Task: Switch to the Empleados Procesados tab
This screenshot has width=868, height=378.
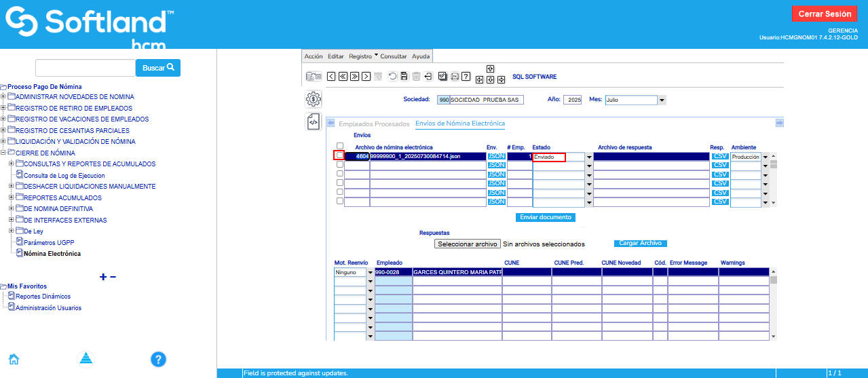Action: [x=374, y=124]
